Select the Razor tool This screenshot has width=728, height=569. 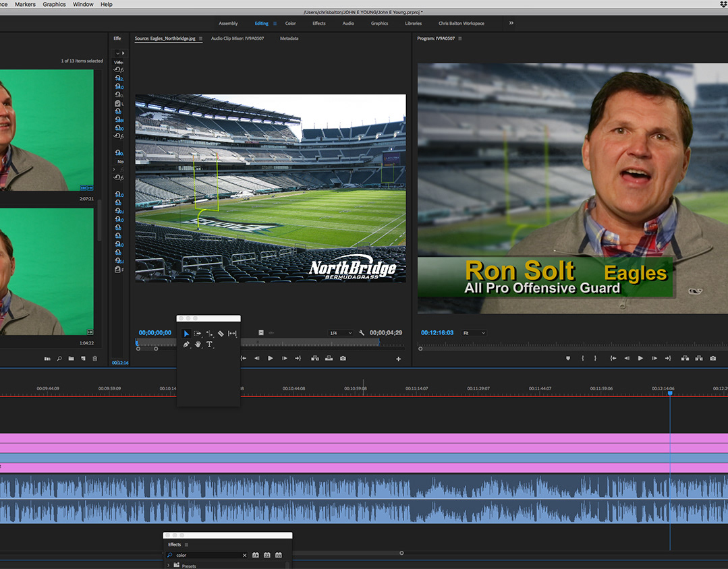[221, 334]
